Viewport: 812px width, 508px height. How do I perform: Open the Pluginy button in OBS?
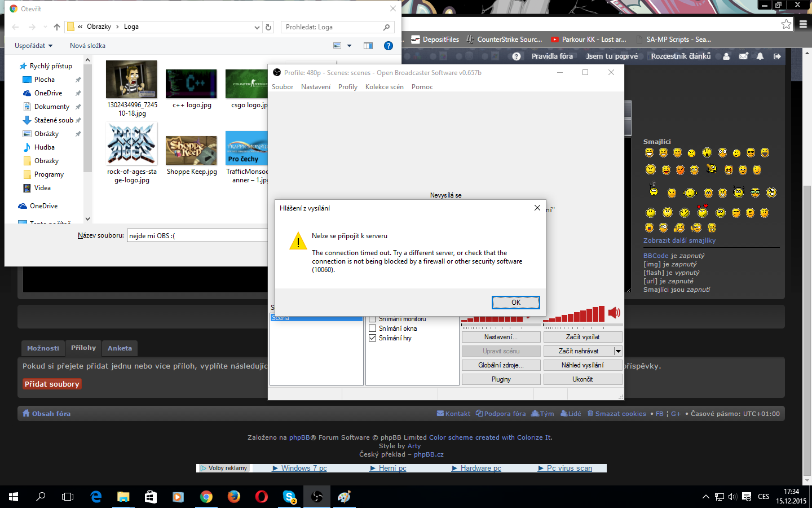[x=501, y=379]
